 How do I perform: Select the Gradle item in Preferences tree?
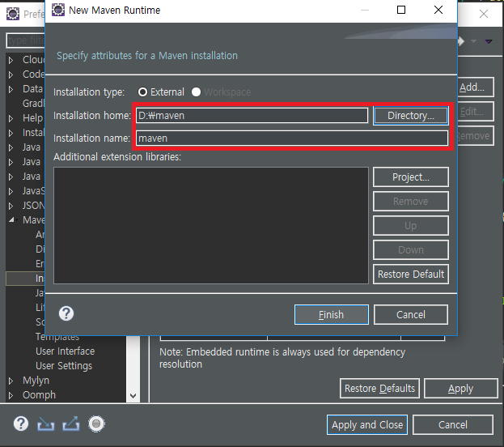[33, 104]
